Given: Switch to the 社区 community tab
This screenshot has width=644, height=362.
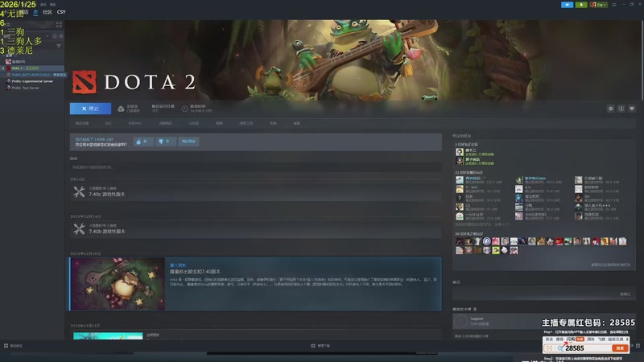Looking at the screenshot, I should click(47, 12).
